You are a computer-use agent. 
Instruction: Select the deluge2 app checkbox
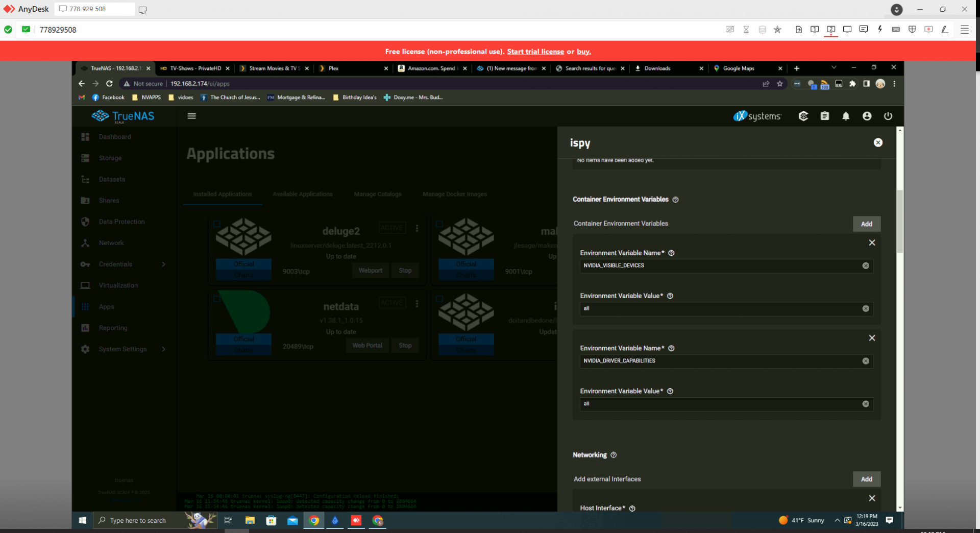click(217, 224)
